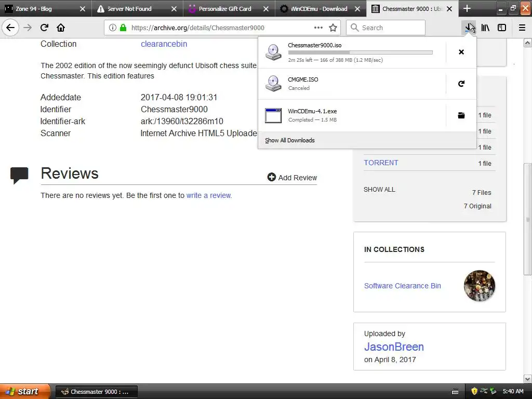The width and height of the screenshot is (532, 399).
Task: Click the system tray network connection icon
Action: pyautogui.click(x=484, y=391)
